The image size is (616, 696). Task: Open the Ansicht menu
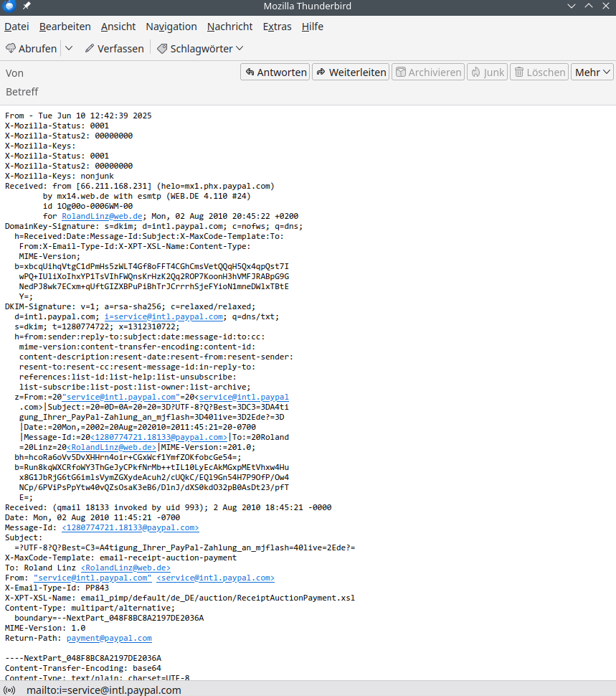tap(118, 27)
